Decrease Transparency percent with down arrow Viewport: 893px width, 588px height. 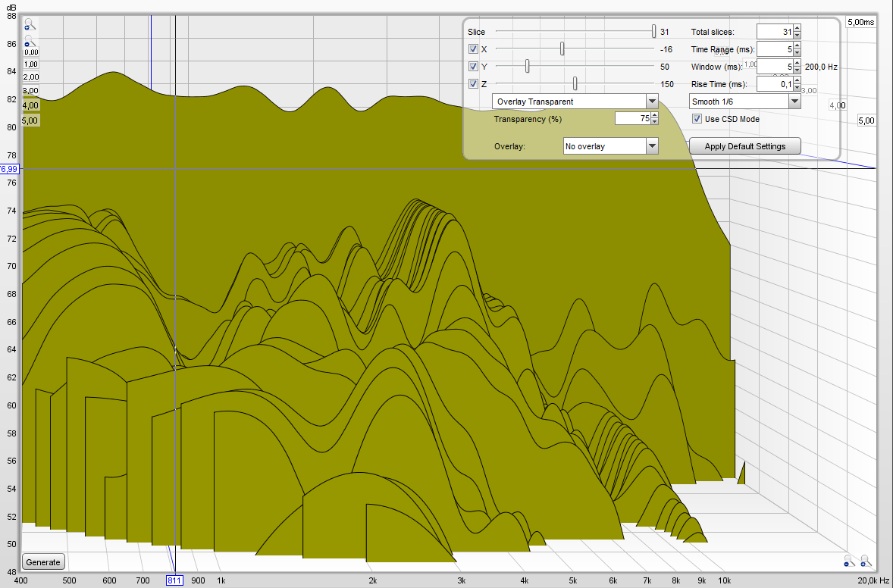click(654, 122)
